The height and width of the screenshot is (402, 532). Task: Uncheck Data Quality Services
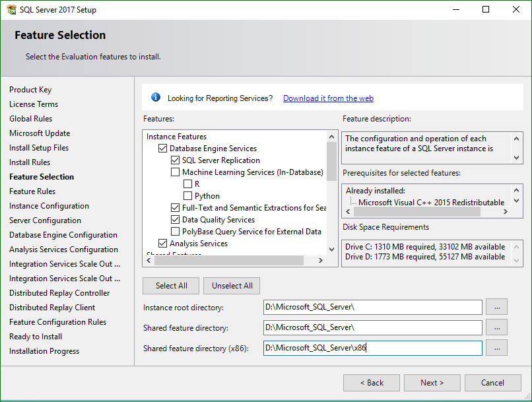[175, 219]
